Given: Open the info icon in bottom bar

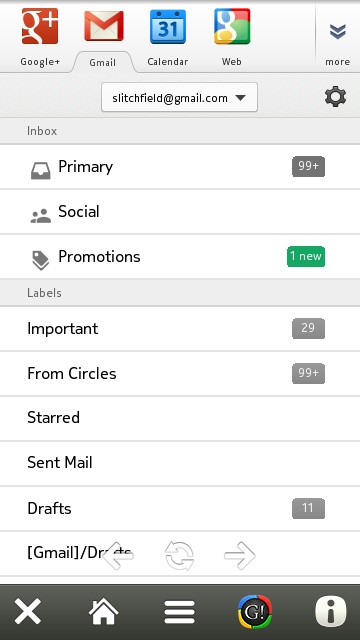Looking at the screenshot, I should click(331, 611).
